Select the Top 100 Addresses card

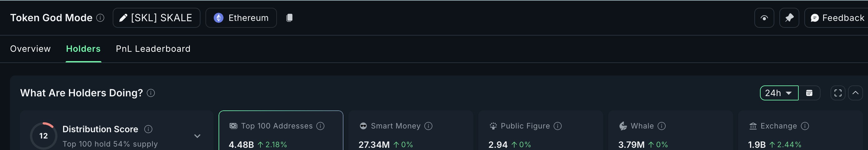coord(281,130)
